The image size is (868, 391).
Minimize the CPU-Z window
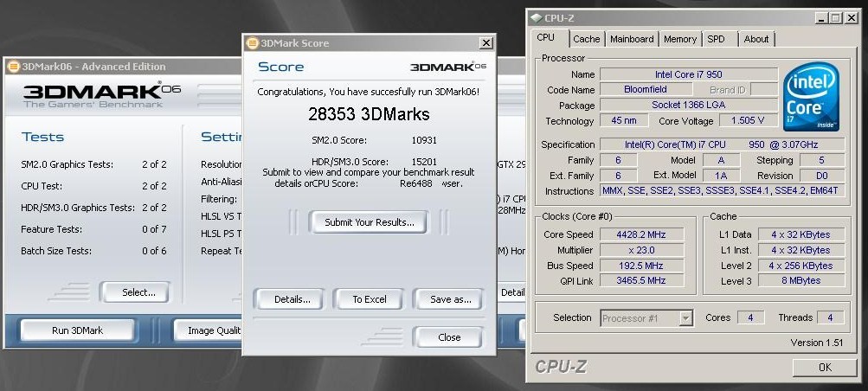coord(823,17)
